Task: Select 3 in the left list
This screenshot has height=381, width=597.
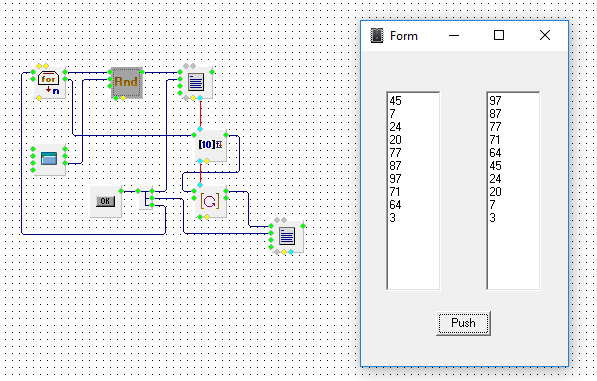Action: pyautogui.click(x=393, y=218)
